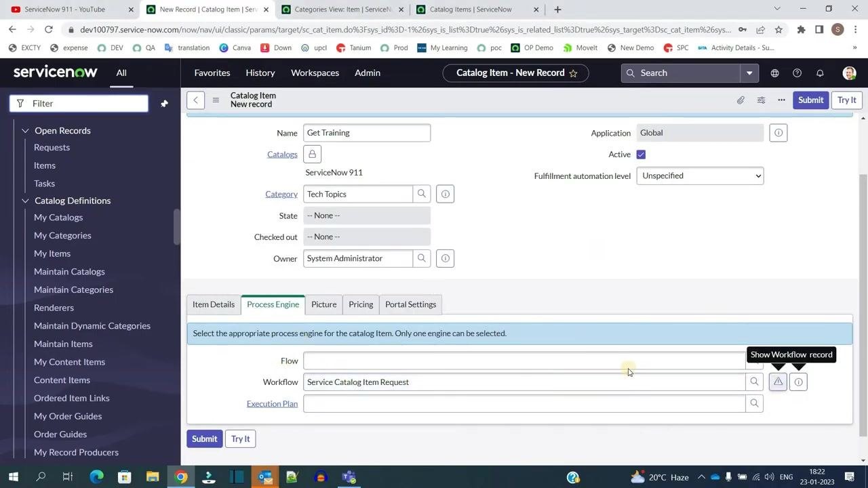The image size is (868, 488).
Task: Click the globe scope icon in header
Action: coord(774,73)
